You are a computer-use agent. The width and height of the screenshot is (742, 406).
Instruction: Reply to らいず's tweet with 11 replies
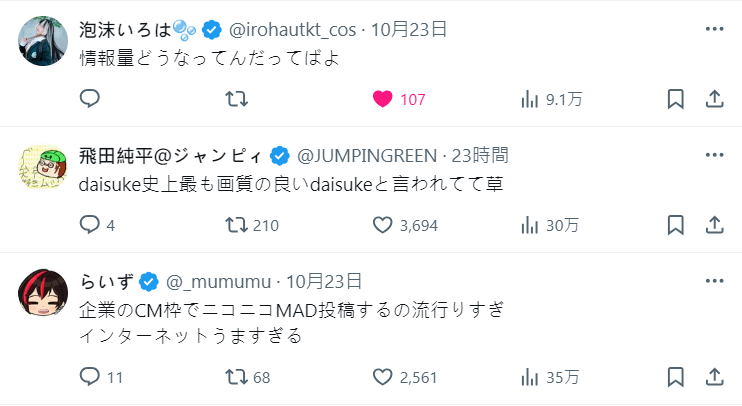90,377
